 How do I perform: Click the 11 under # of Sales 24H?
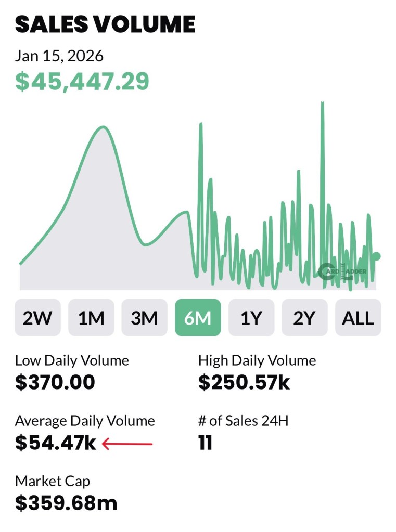(x=205, y=443)
